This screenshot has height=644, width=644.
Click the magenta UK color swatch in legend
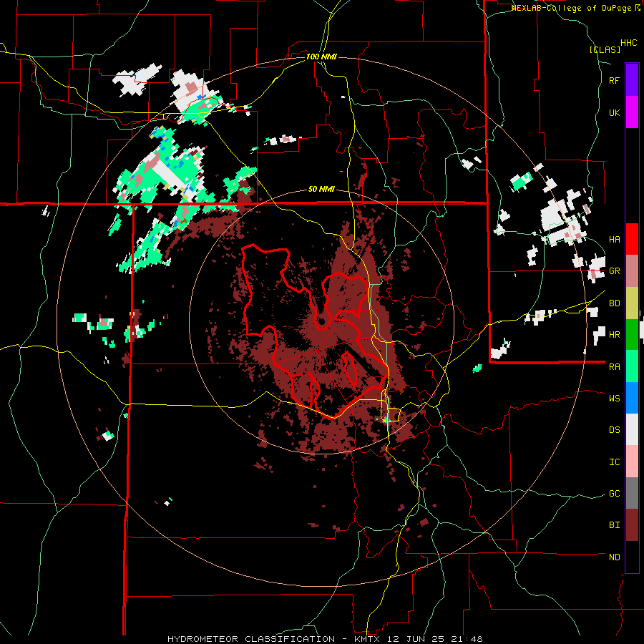(x=632, y=112)
